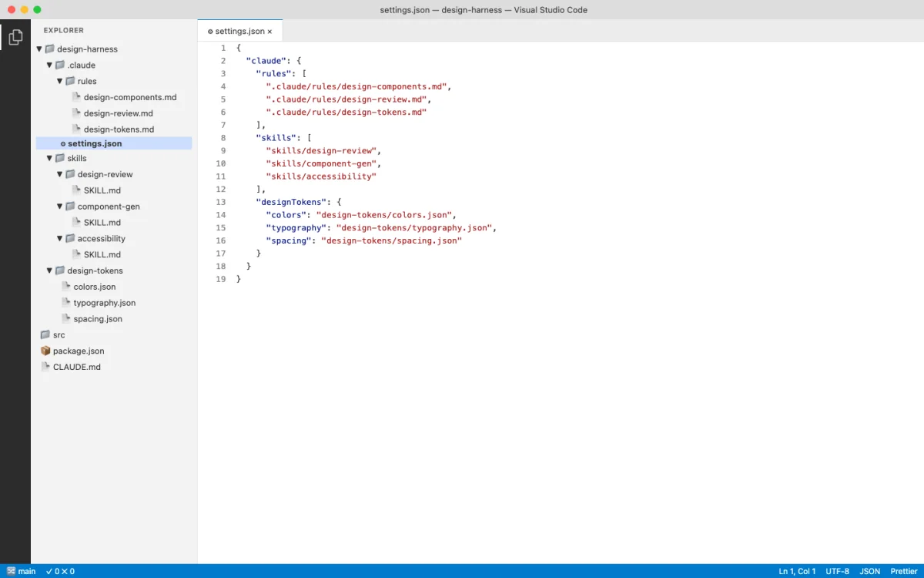Select the src folder name
The height and width of the screenshot is (578, 924).
(x=59, y=335)
